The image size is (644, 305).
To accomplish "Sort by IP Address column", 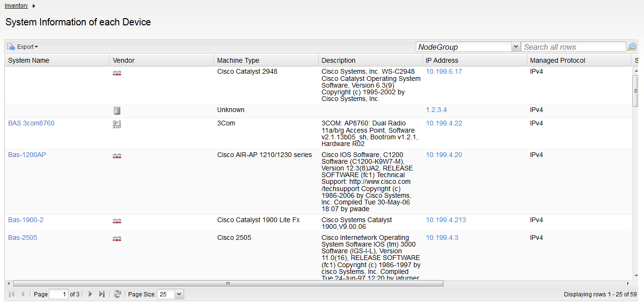I will tap(475, 60).
